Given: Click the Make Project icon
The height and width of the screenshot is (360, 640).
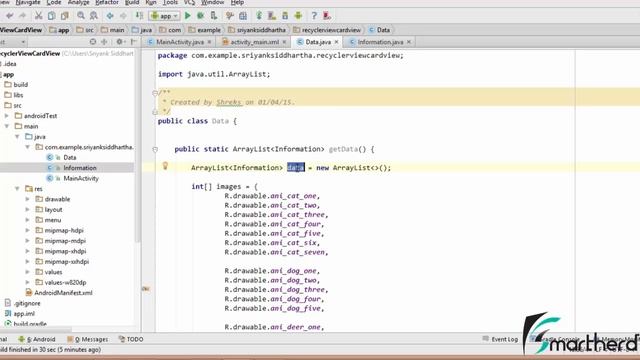Looking at the screenshot, I should [139, 16].
